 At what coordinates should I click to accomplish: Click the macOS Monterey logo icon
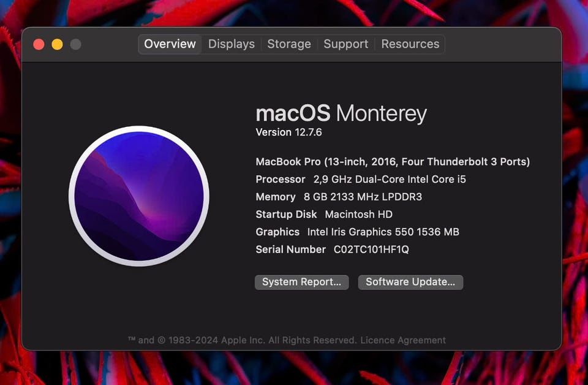pyautogui.click(x=139, y=196)
